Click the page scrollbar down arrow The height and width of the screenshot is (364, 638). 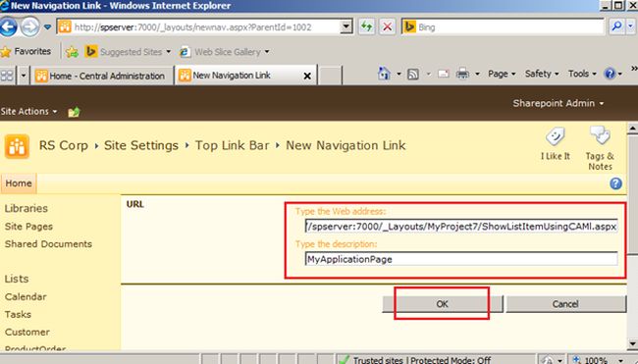(x=633, y=343)
